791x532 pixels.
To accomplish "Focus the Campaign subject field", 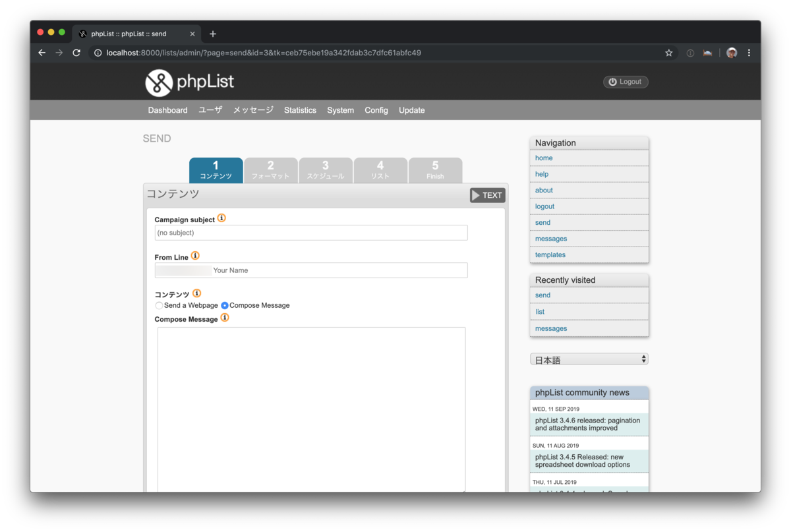I will pyautogui.click(x=311, y=233).
